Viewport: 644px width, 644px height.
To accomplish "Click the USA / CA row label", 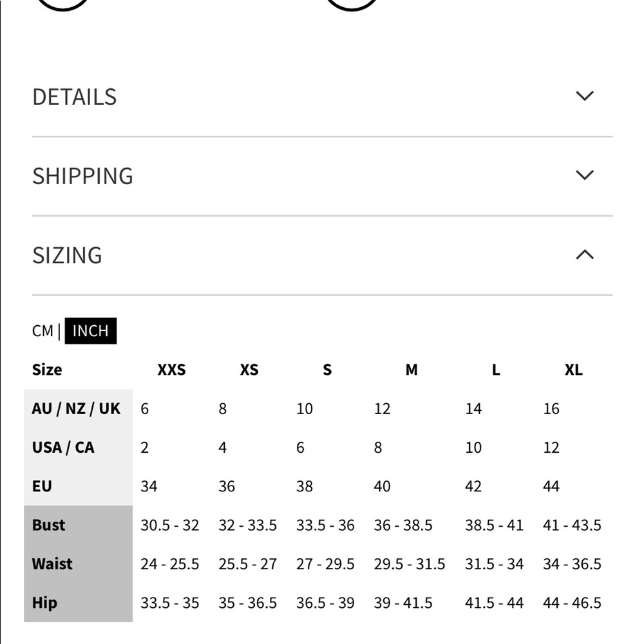I will [x=63, y=448].
